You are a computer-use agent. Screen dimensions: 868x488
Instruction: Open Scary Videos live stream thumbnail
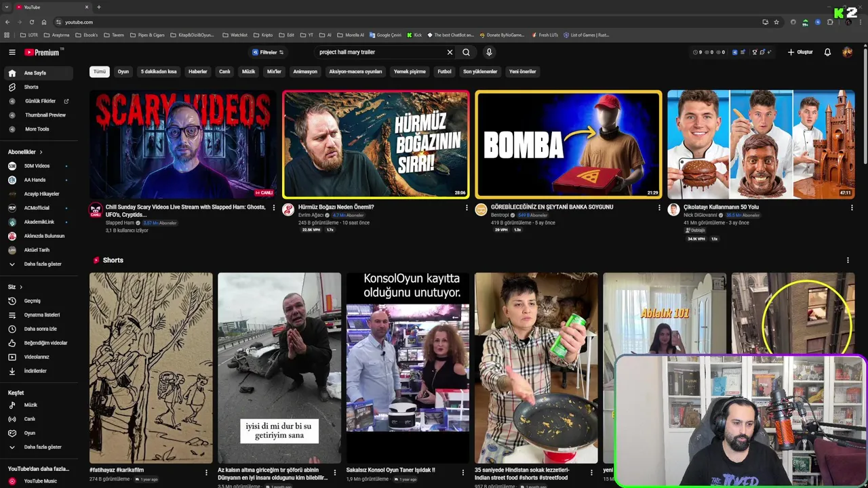[x=183, y=144]
